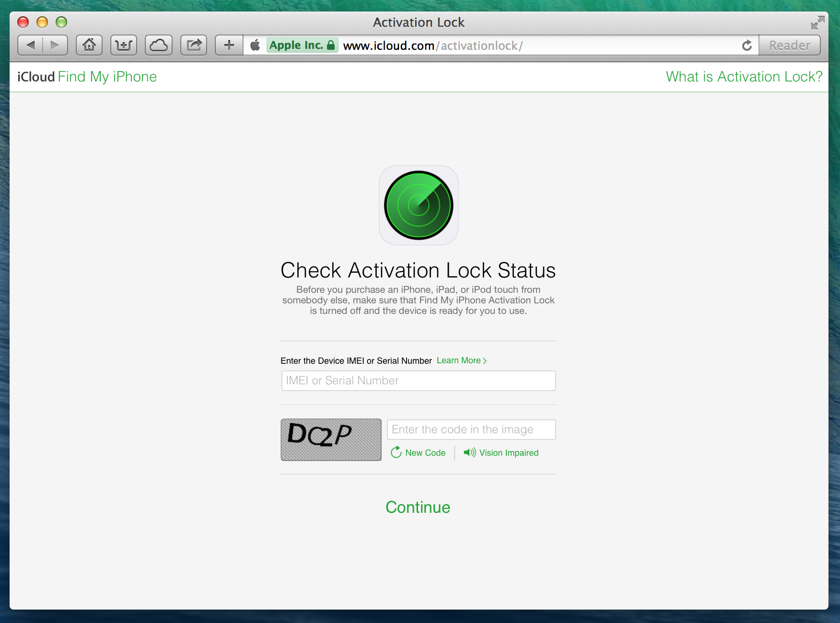Request a New Code for captcha

tap(418, 453)
